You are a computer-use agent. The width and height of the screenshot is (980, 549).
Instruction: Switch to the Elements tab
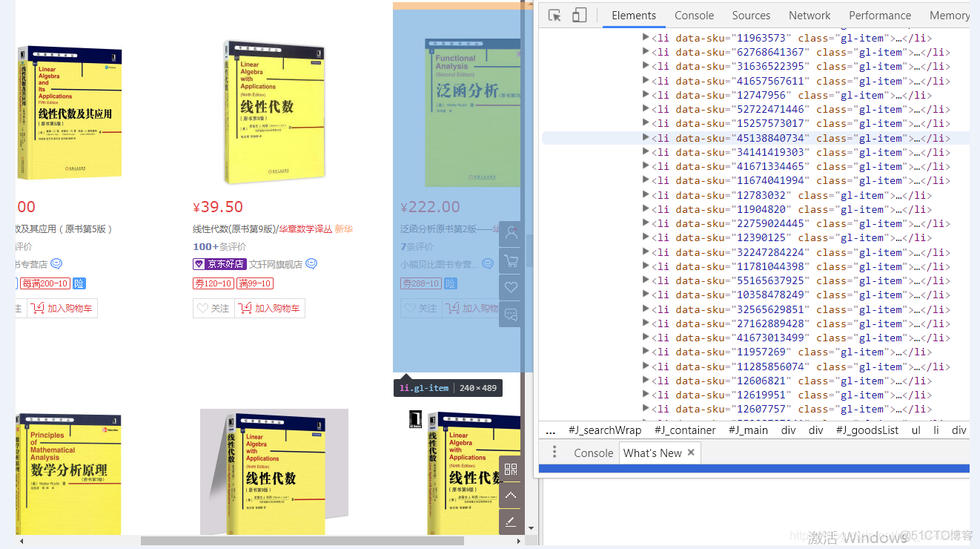tap(634, 16)
